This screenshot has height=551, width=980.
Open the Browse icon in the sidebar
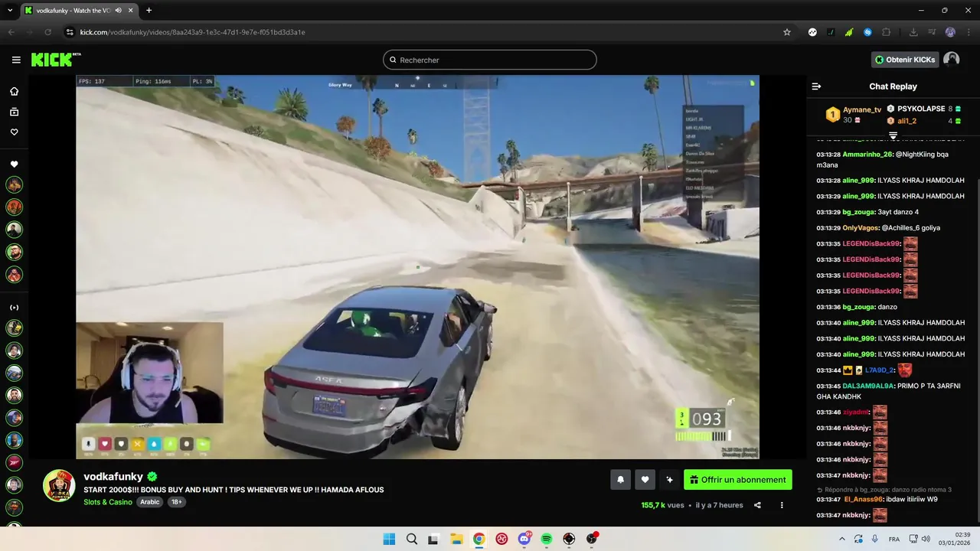click(x=14, y=112)
